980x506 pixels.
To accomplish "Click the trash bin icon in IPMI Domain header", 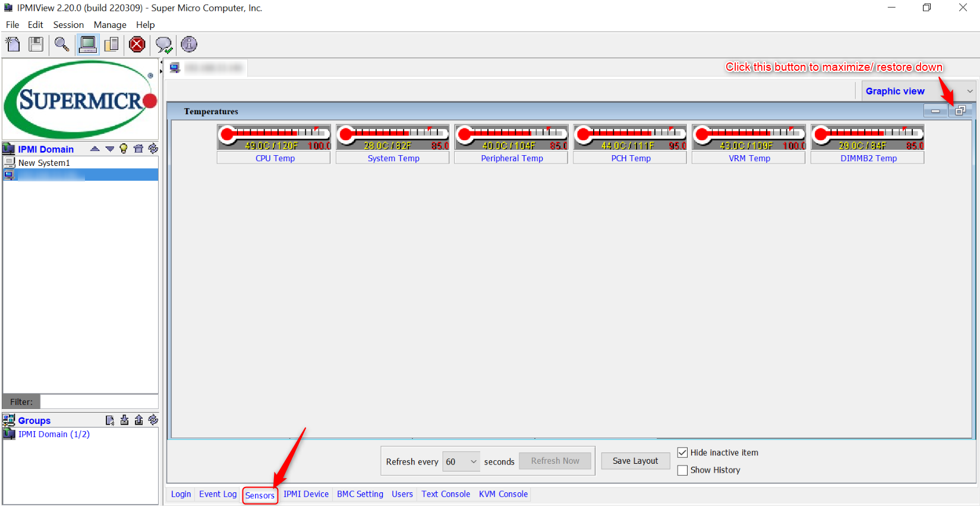I will coord(138,149).
